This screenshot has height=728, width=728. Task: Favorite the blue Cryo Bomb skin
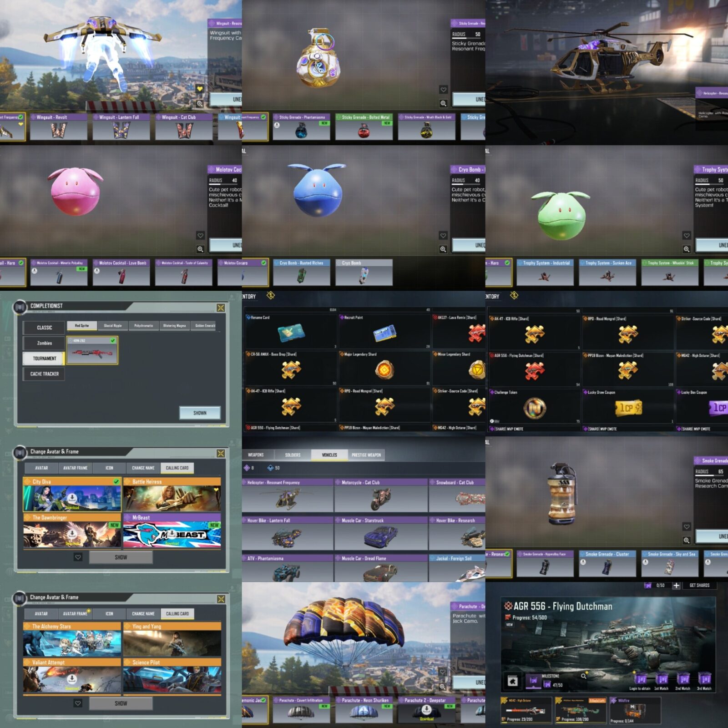click(443, 235)
